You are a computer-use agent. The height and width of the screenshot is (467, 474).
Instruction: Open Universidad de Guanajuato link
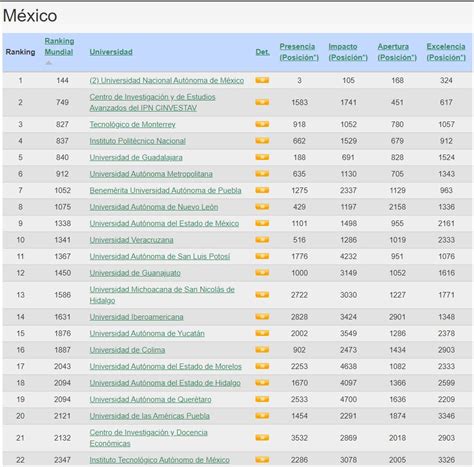(135, 273)
